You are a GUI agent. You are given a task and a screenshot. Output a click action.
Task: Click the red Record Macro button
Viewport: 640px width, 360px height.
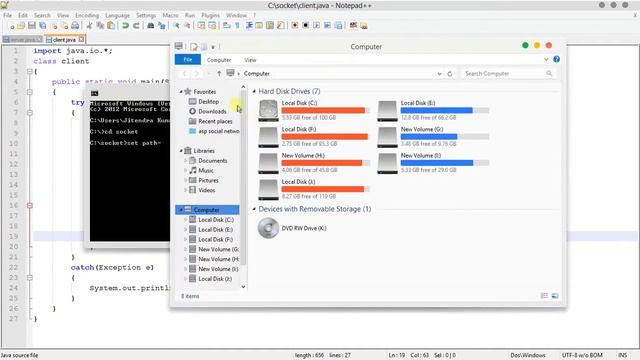[x=294, y=26]
